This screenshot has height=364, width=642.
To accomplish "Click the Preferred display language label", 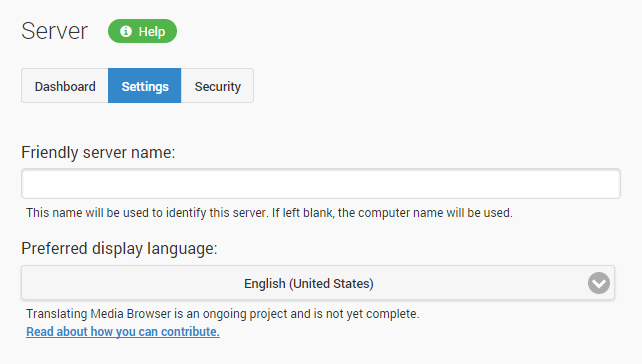I will [119, 249].
